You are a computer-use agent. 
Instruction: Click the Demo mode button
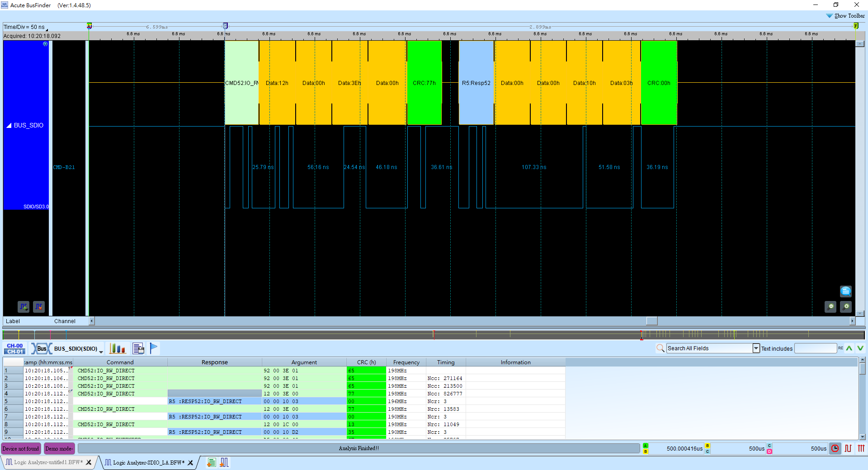click(59, 448)
